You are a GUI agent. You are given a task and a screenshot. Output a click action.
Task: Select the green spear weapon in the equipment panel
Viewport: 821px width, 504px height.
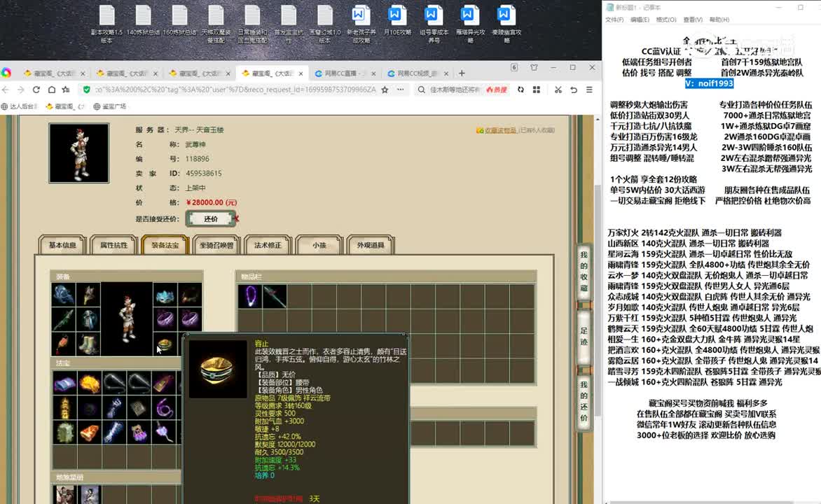coord(63,320)
